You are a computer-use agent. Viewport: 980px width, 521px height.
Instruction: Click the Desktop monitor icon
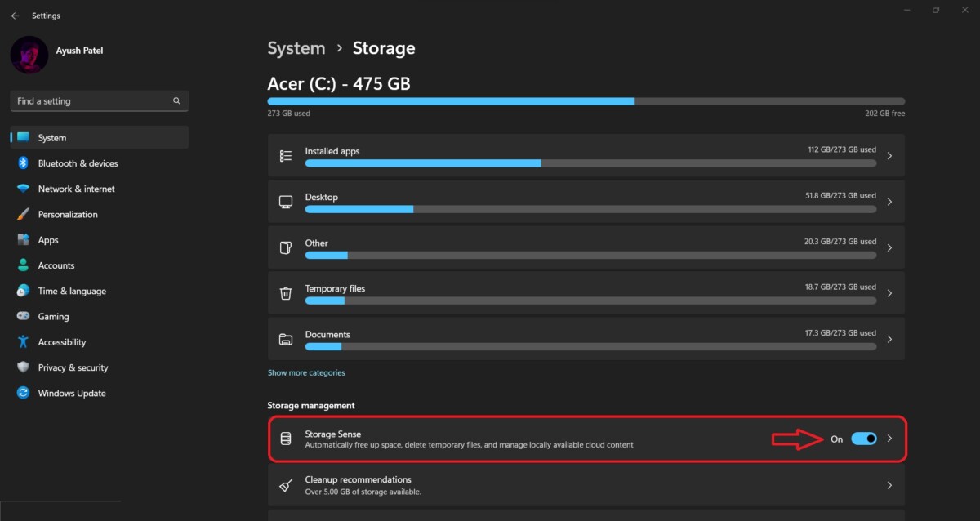(x=286, y=201)
